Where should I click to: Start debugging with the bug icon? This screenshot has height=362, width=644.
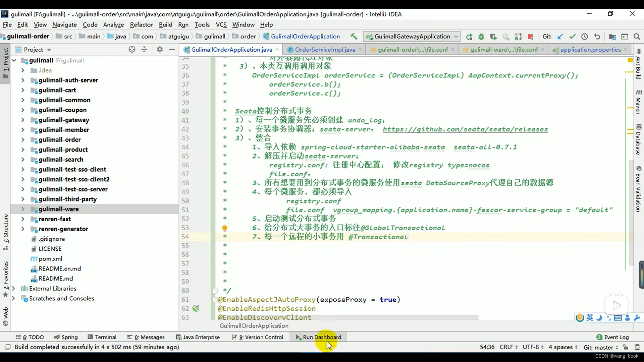[x=481, y=37]
